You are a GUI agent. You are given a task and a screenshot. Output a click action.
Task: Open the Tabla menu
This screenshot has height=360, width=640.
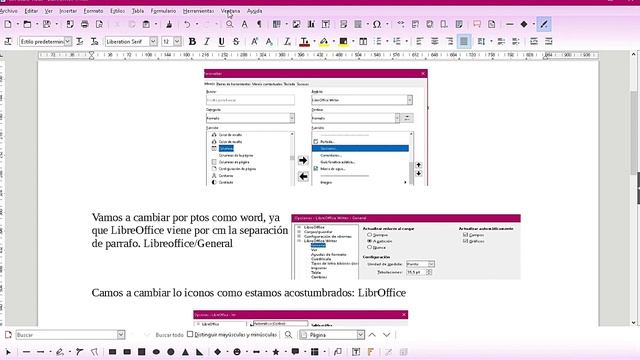pyautogui.click(x=138, y=11)
